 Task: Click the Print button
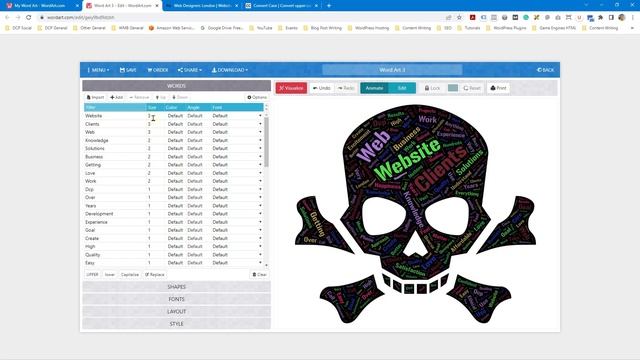(x=498, y=88)
